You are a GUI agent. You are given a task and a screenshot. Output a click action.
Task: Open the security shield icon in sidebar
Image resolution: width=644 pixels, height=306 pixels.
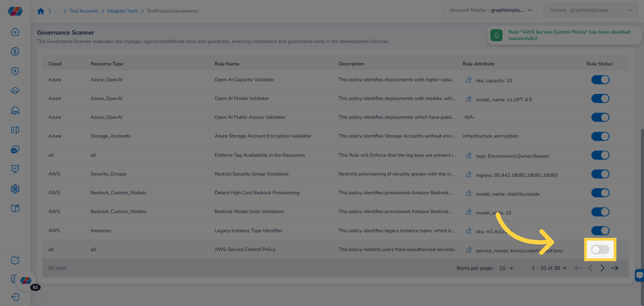pyautogui.click(x=15, y=71)
